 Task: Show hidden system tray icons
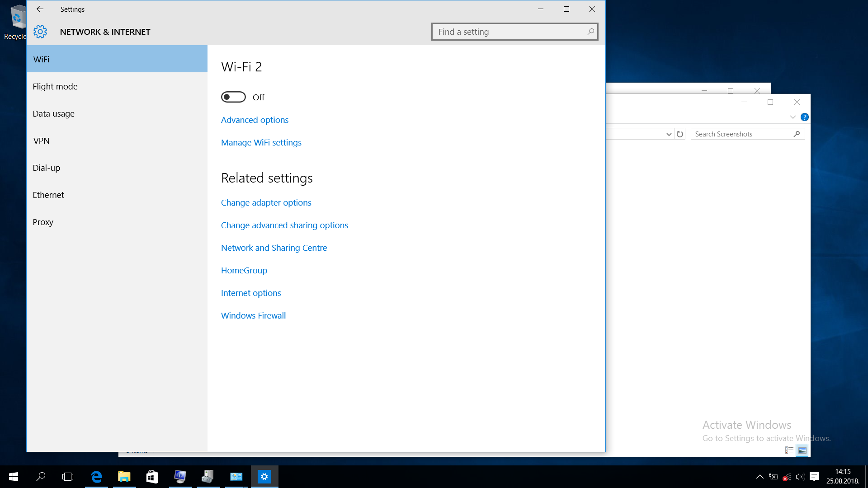click(x=760, y=477)
